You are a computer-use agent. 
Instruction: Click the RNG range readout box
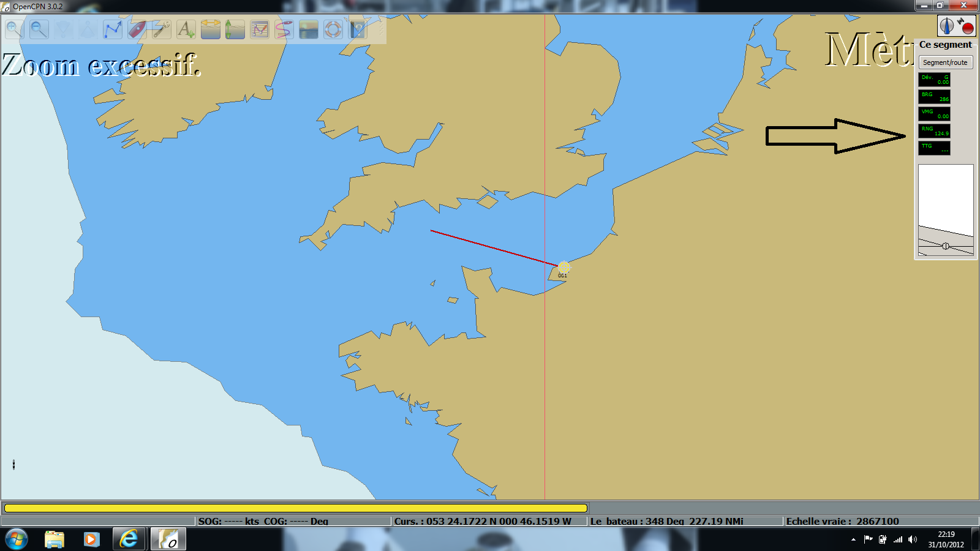pyautogui.click(x=934, y=130)
